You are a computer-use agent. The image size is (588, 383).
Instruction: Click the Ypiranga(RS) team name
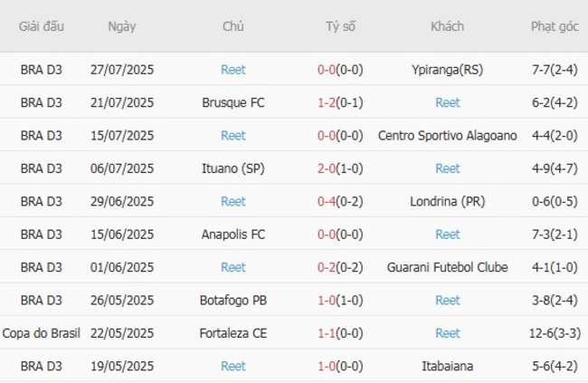447,70
